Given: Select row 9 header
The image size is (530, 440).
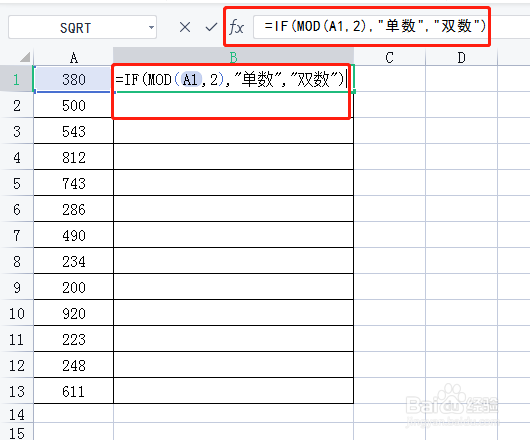Looking at the screenshot, I should 17,287.
